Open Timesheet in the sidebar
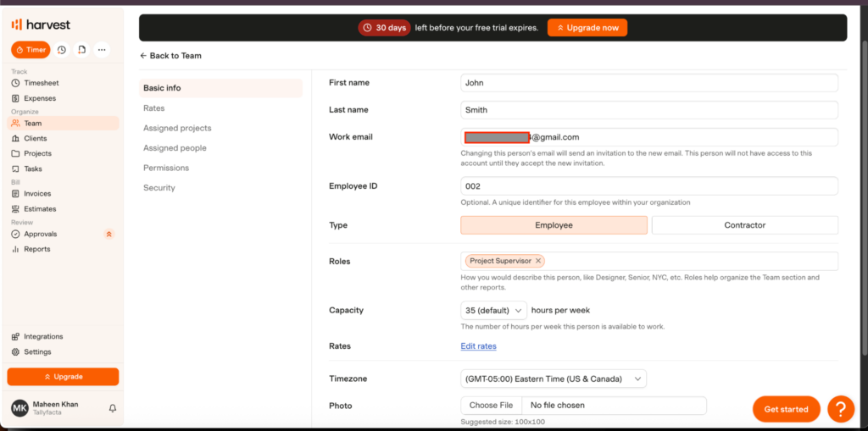 coord(63,83)
